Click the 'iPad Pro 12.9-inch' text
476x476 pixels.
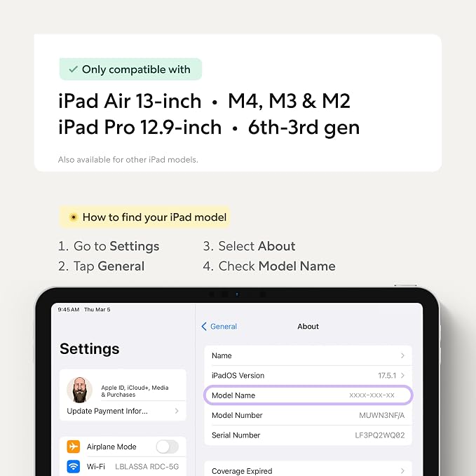pyautogui.click(x=140, y=127)
